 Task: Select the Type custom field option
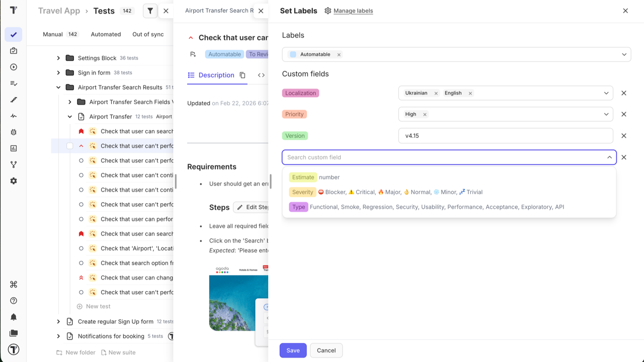tap(449, 207)
